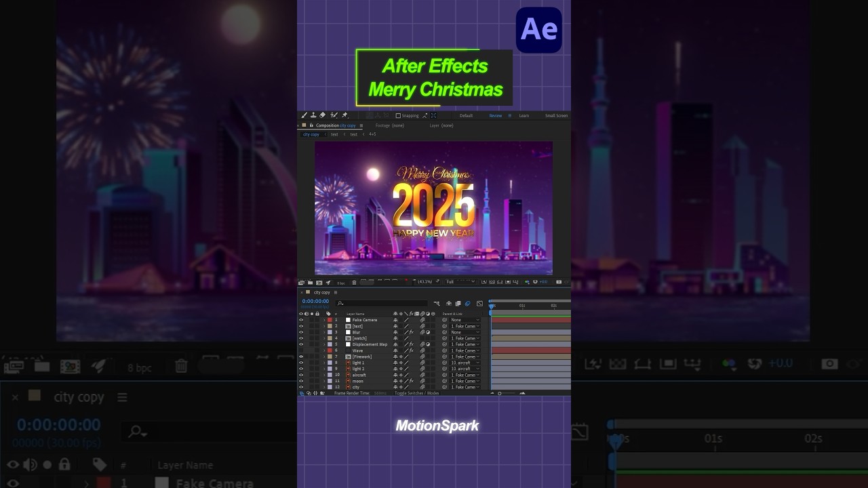Select the Eraser tool
868x488 pixels.
(322, 115)
